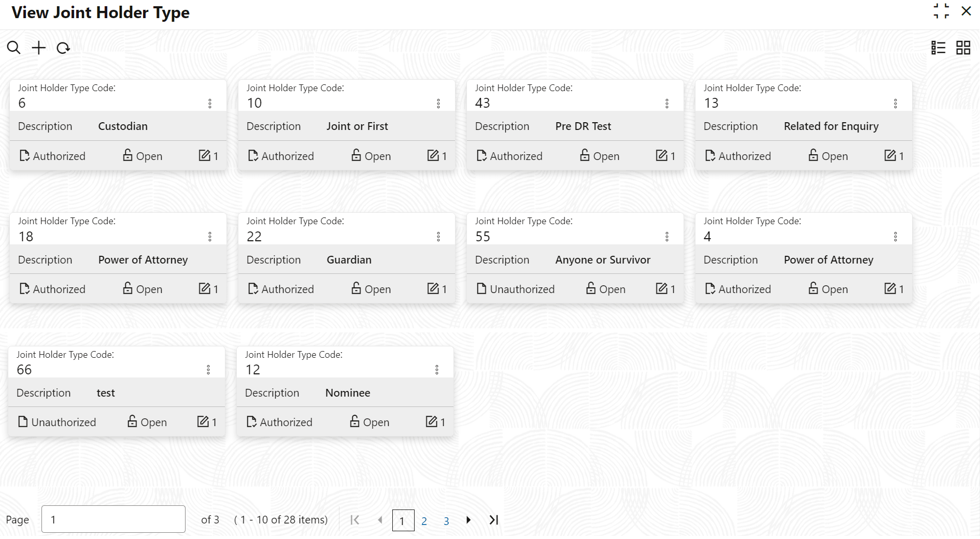Go to next page arrow
The image size is (980, 539).
(468, 520)
